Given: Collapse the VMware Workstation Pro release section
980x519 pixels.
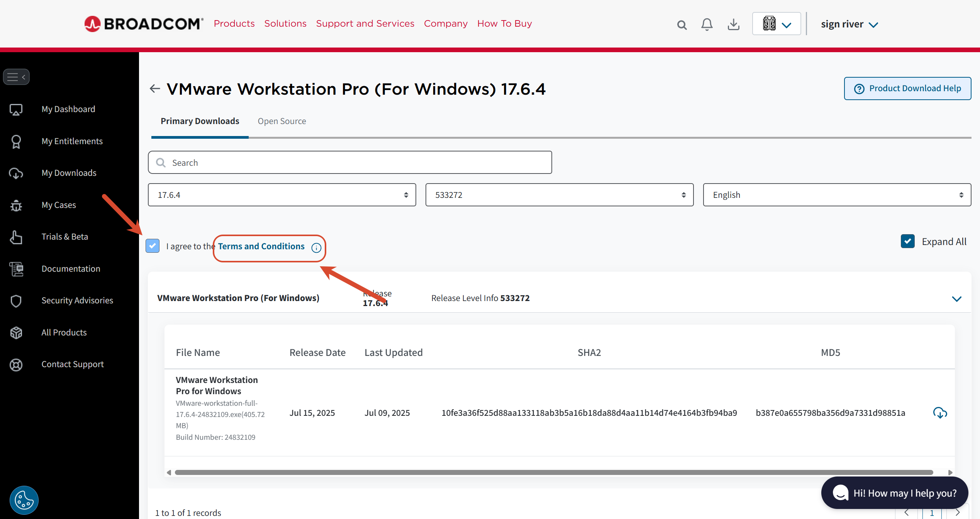Looking at the screenshot, I should click(957, 299).
